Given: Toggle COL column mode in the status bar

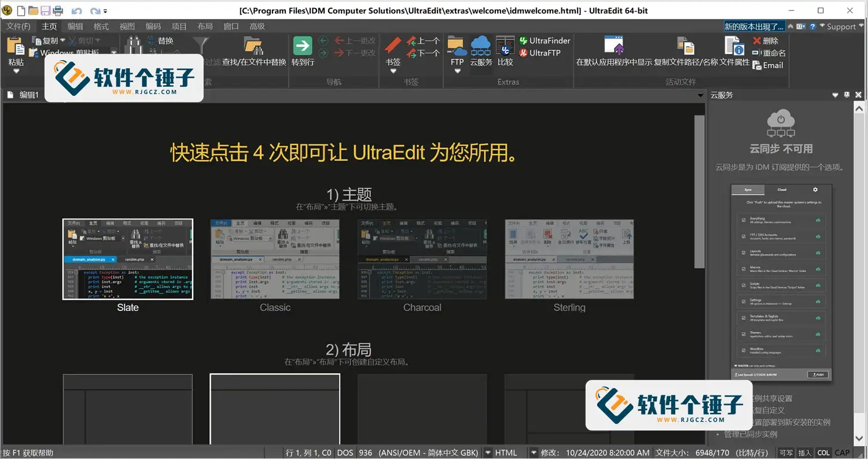Looking at the screenshot, I should pos(823,453).
